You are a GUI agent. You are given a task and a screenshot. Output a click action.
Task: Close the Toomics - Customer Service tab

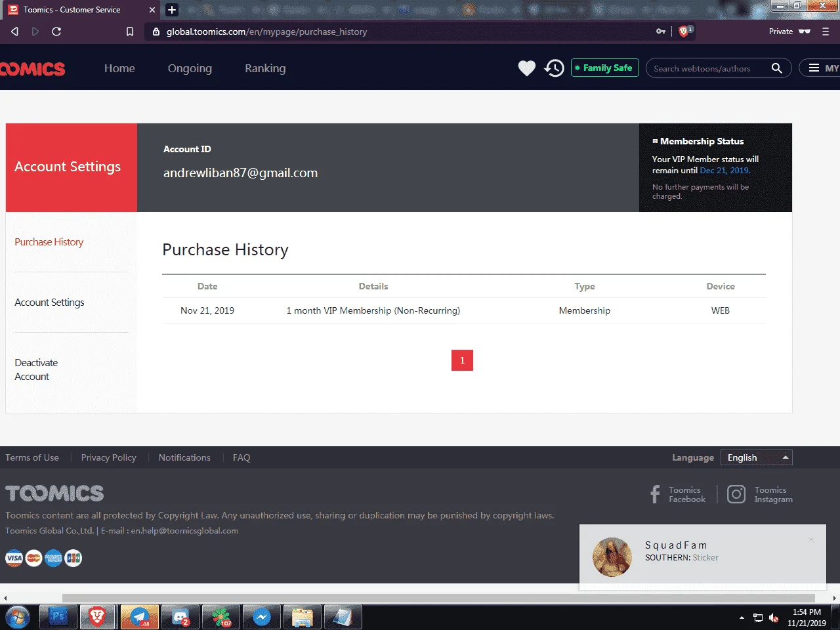click(152, 10)
